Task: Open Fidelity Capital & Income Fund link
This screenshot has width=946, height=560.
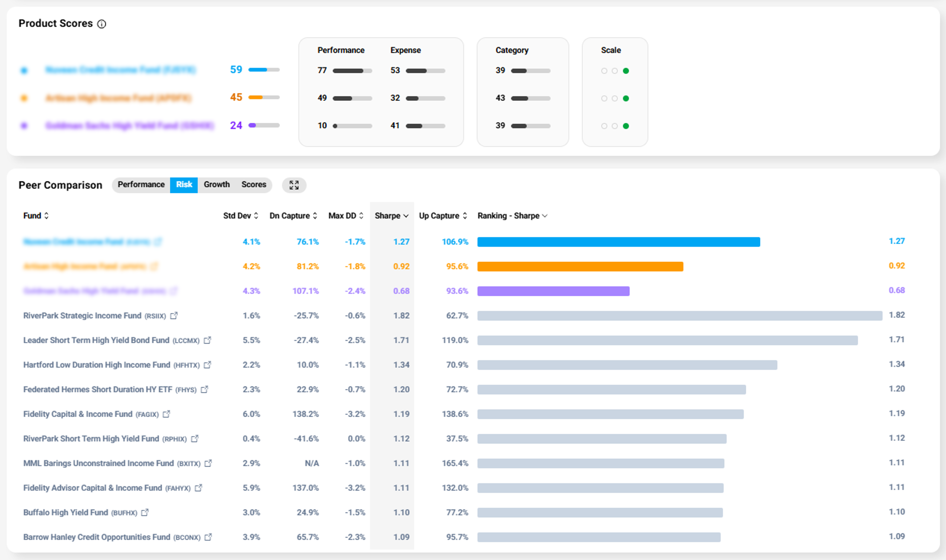Action: click(91, 414)
